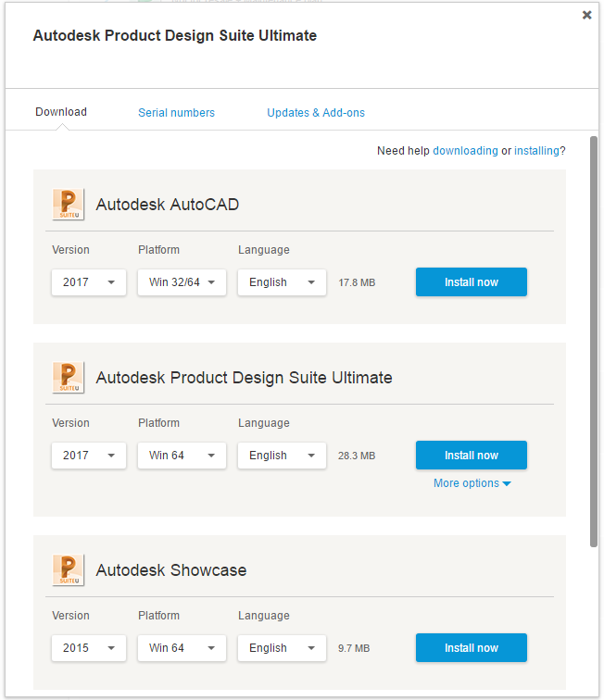The height and width of the screenshot is (700, 604).
Task: Expand More options under Product Design Suite
Action: (x=472, y=483)
